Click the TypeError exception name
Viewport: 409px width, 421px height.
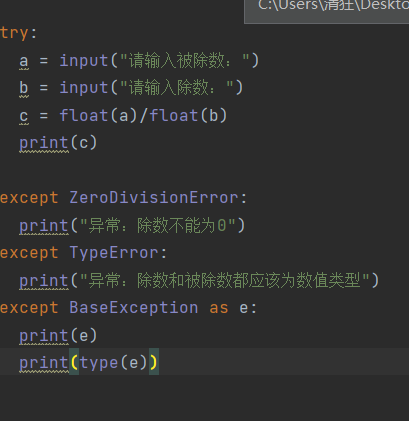(x=114, y=253)
